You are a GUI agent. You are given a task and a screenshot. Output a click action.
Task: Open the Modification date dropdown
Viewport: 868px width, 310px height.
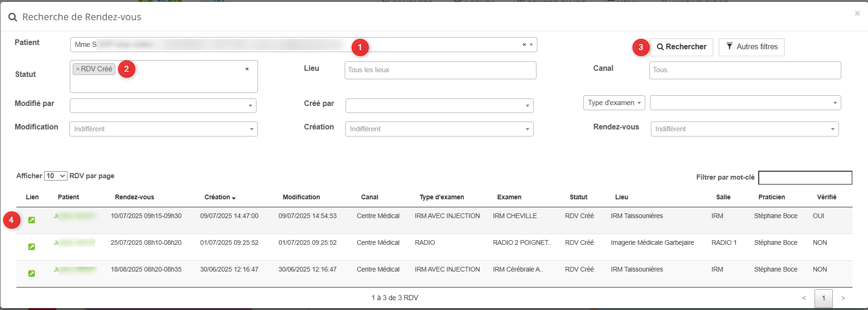pos(163,129)
